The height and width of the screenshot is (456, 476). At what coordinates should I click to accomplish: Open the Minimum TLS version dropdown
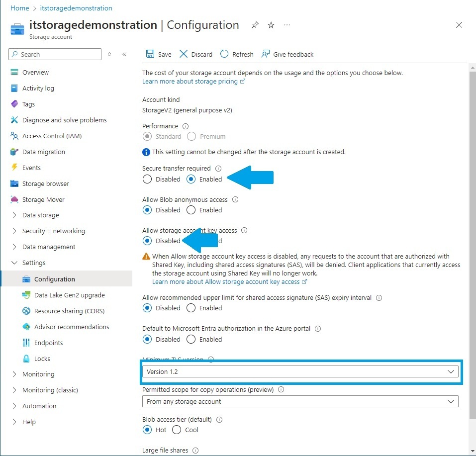300,371
